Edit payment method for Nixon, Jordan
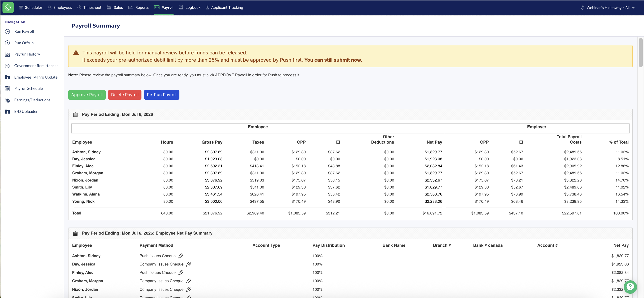 pos(188,289)
